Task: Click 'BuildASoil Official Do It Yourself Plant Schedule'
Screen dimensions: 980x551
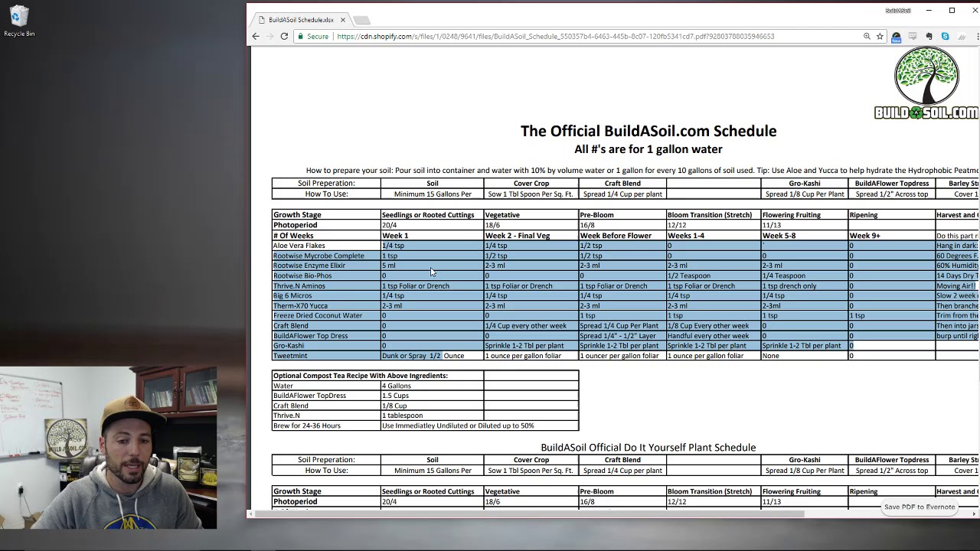Action: click(648, 448)
